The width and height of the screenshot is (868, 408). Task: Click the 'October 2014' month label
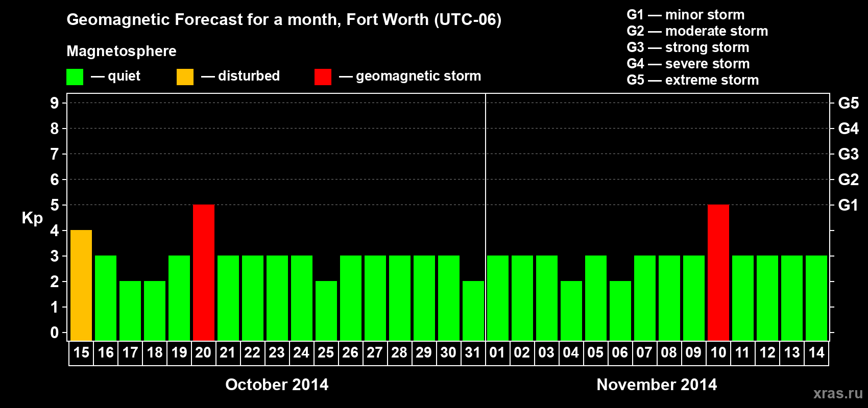277,385
